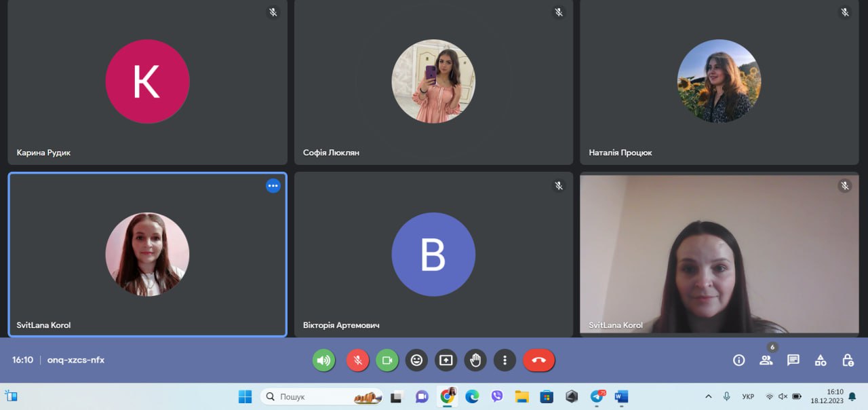This screenshot has width=868, height=410.
Task: Click the meeting code onq-xzcs-nfx
Action: pyautogui.click(x=76, y=360)
